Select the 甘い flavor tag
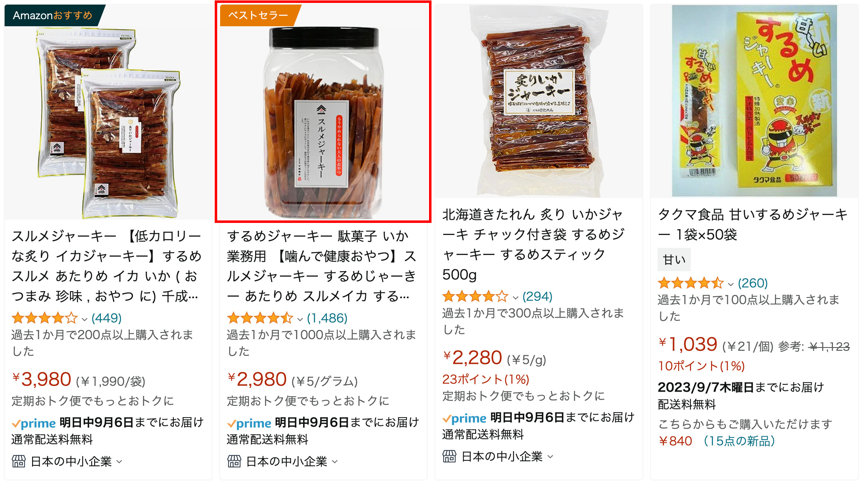The height and width of the screenshot is (485, 868). [x=674, y=260]
